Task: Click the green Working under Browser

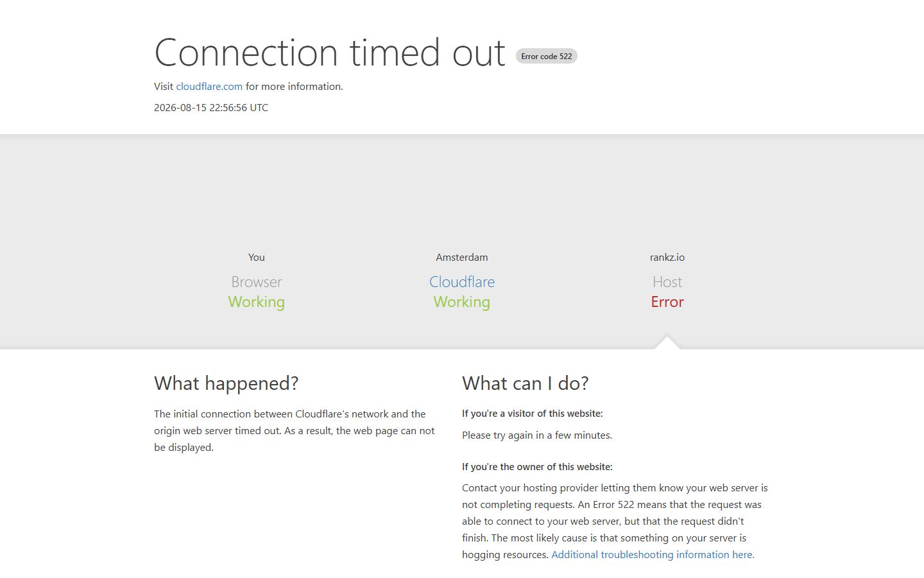Action: click(x=257, y=302)
